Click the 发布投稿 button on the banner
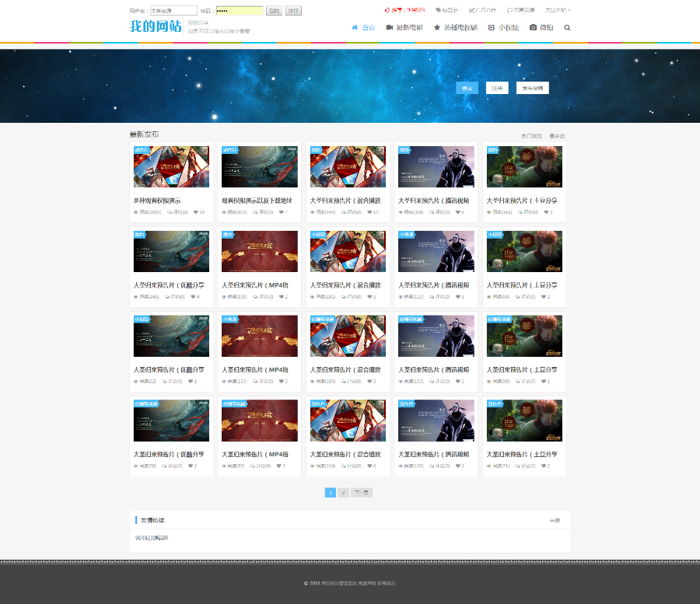This screenshot has width=700, height=604. coord(533,88)
